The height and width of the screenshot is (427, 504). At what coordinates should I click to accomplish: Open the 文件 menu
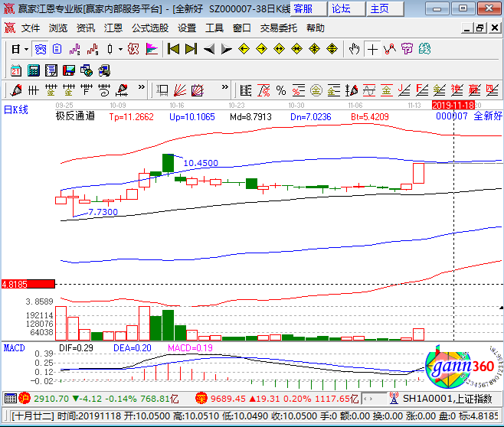[x=31, y=28]
